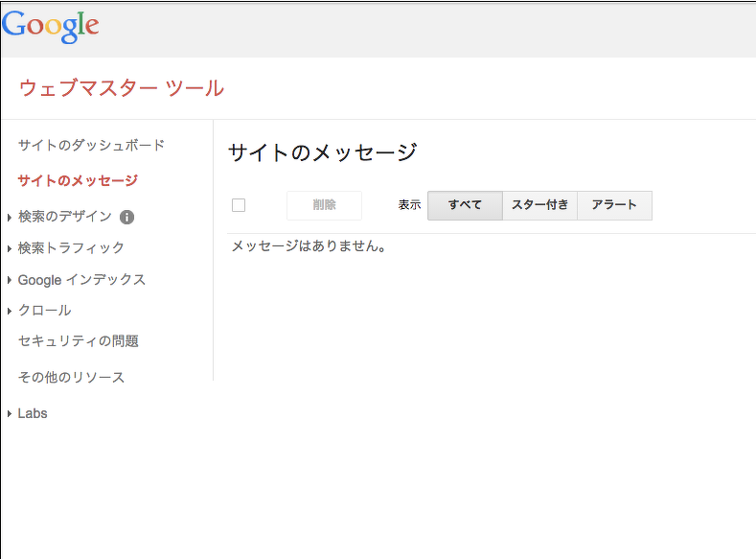
Task: Open セキュリティの問題 page
Action: [79, 341]
